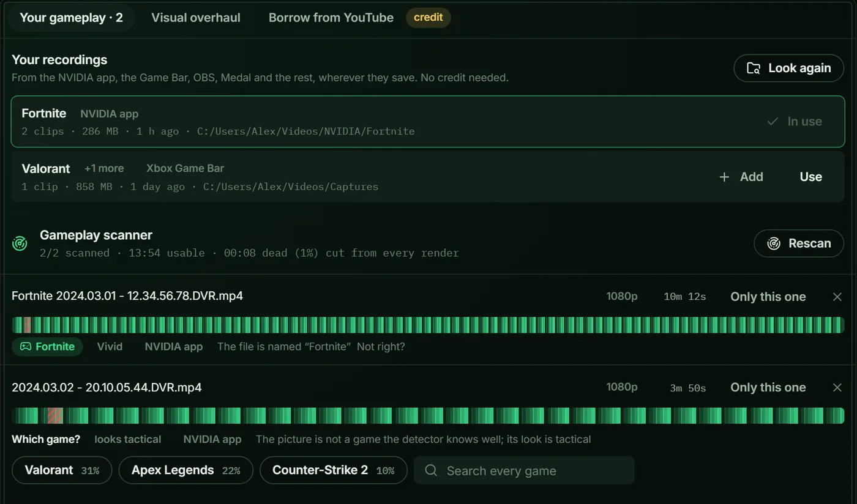857x504 pixels.
Task: Open the Borrow from YouTube tab
Action: click(331, 18)
